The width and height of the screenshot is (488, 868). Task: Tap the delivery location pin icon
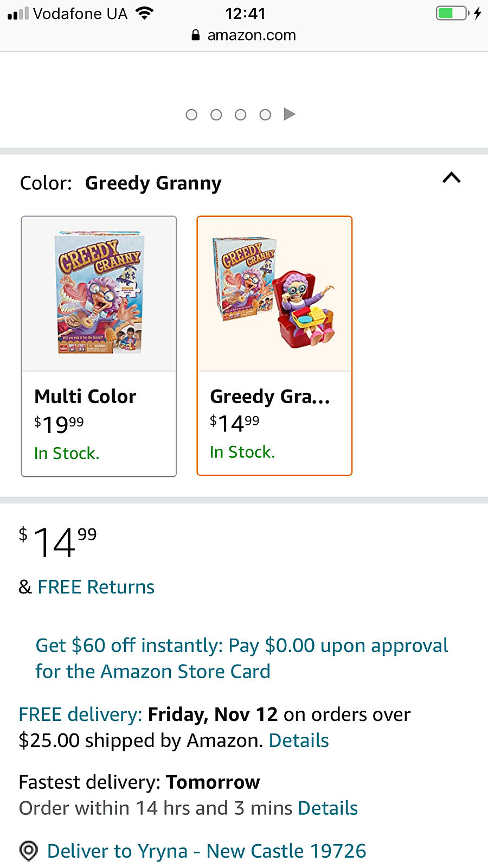pos(28,851)
